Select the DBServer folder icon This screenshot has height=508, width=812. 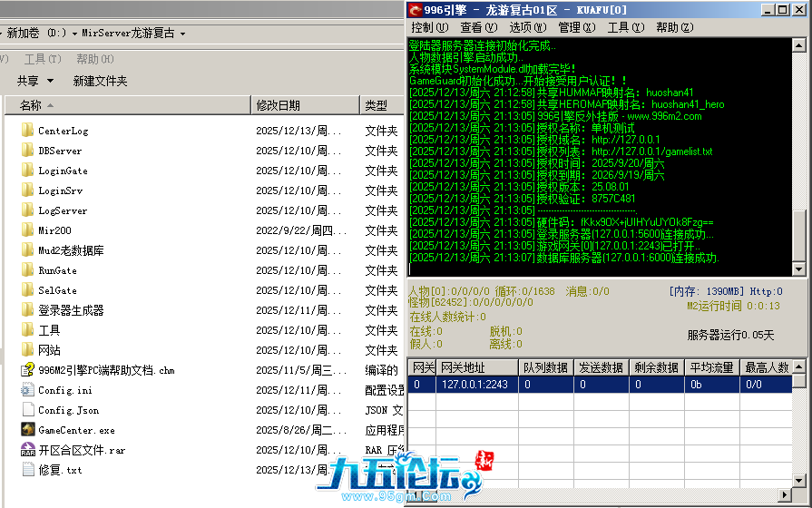click(x=27, y=151)
